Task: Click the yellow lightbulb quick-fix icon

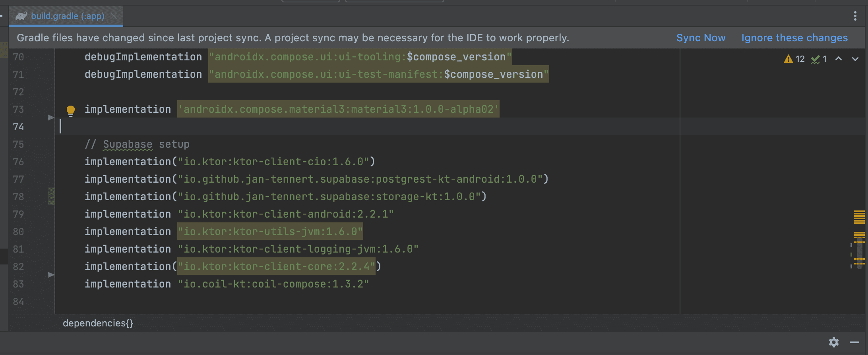Action: point(71,110)
